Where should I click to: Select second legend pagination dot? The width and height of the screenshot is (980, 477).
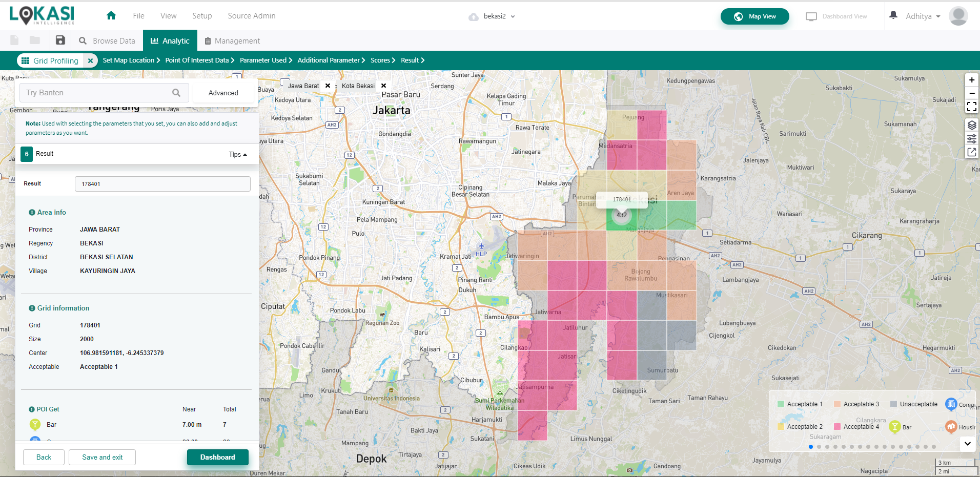(819, 447)
